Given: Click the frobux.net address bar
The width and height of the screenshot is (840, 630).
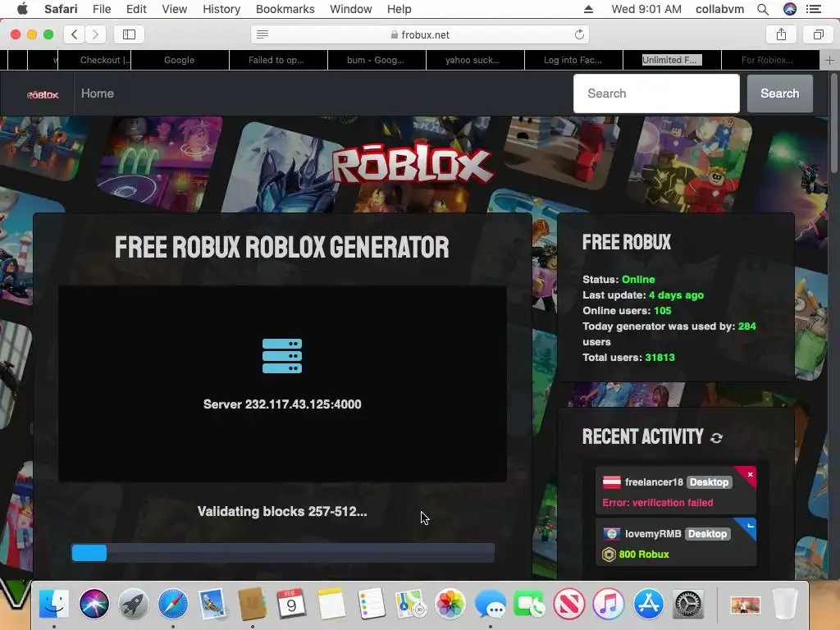Looking at the screenshot, I should (420, 34).
